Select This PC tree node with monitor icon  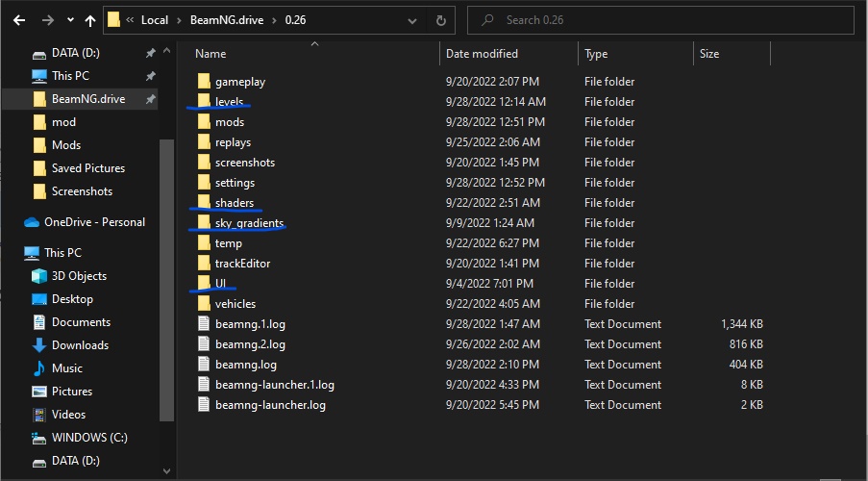coord(62,253)
